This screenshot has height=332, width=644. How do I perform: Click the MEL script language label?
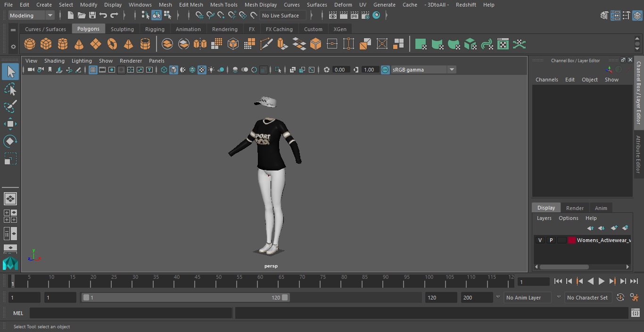point(18,313)
